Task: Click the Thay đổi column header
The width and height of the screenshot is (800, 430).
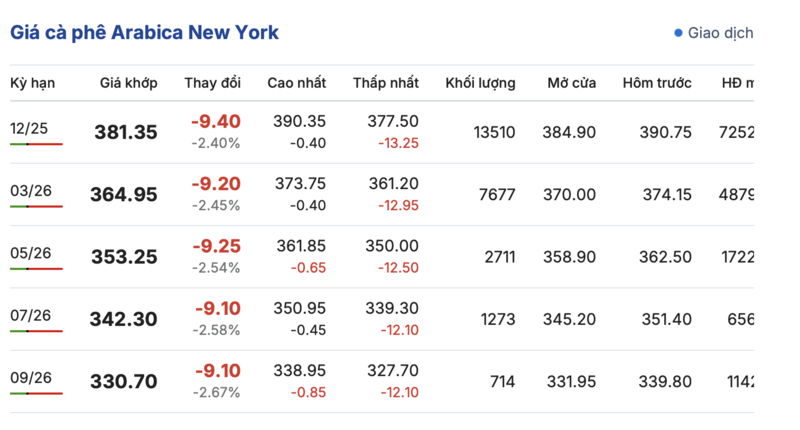Action: (212, 82)
